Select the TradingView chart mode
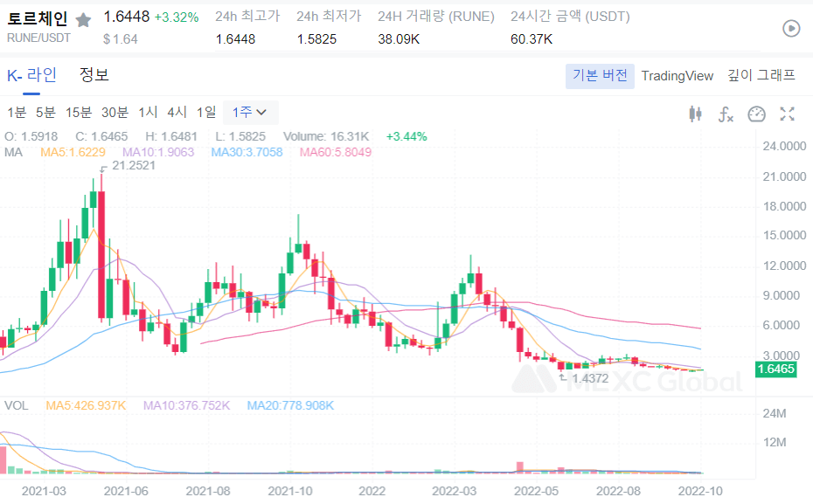The image size is (813, 504). click(x=677, y=76)
